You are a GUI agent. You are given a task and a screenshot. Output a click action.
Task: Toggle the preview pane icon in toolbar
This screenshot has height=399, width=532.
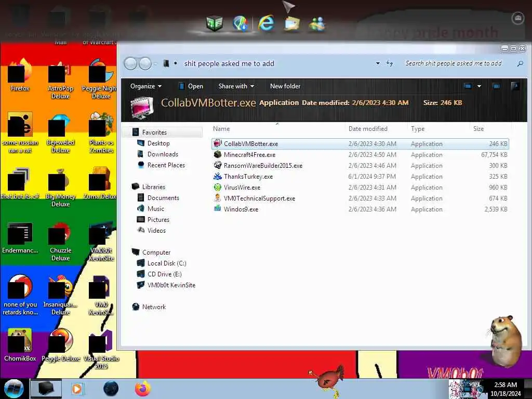tap(496, 86)
